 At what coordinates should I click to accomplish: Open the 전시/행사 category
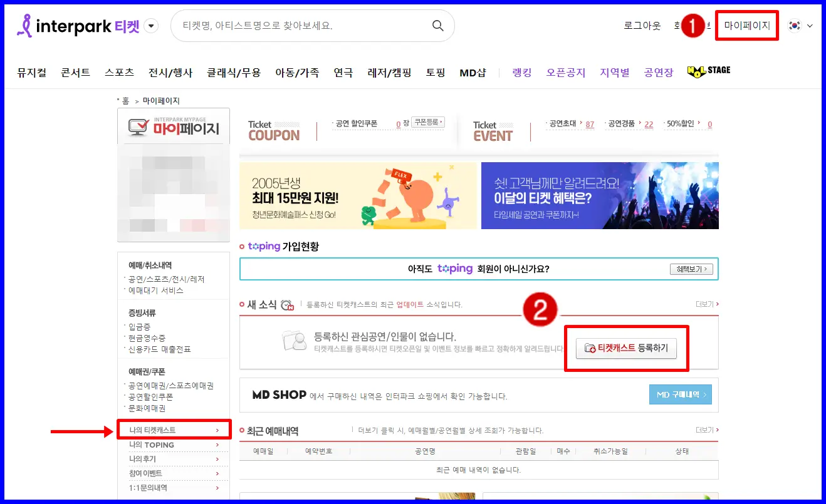click(170, 72)
